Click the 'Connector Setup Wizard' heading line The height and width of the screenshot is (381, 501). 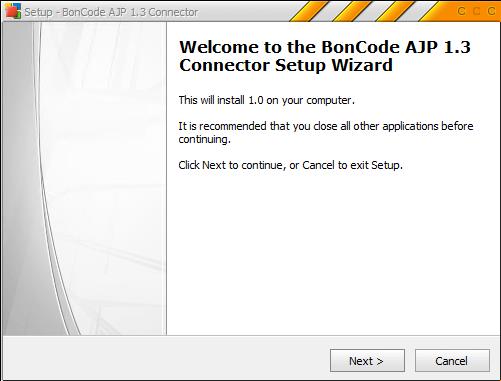[286, 65]
